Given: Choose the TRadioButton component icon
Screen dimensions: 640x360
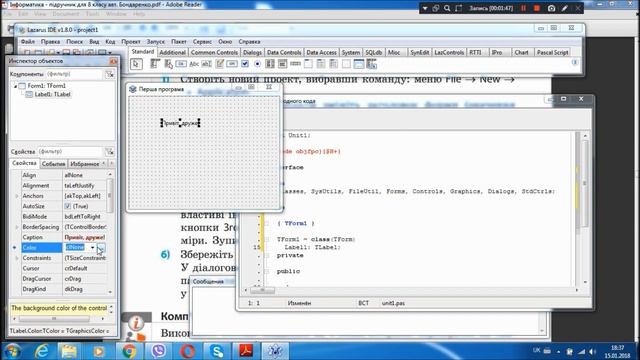Looking at the screenshot, I should tap(258, 64).
